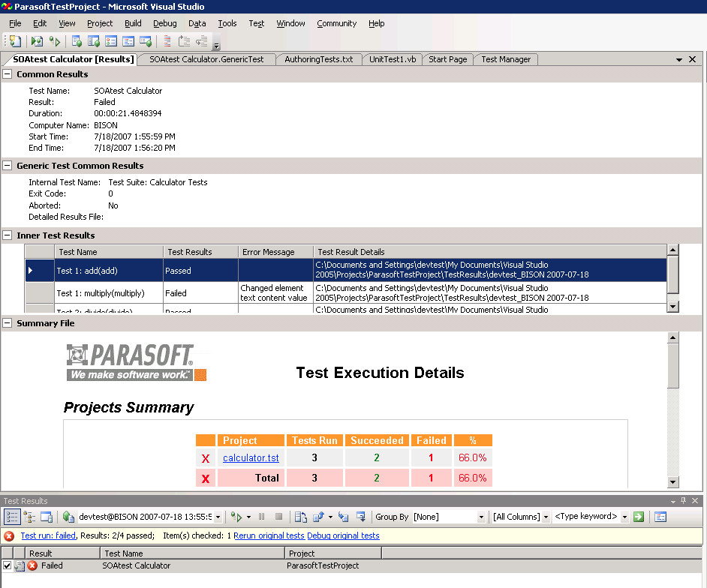
Task: Open the Code Coverage Results window icon
Action: [128, 41]
